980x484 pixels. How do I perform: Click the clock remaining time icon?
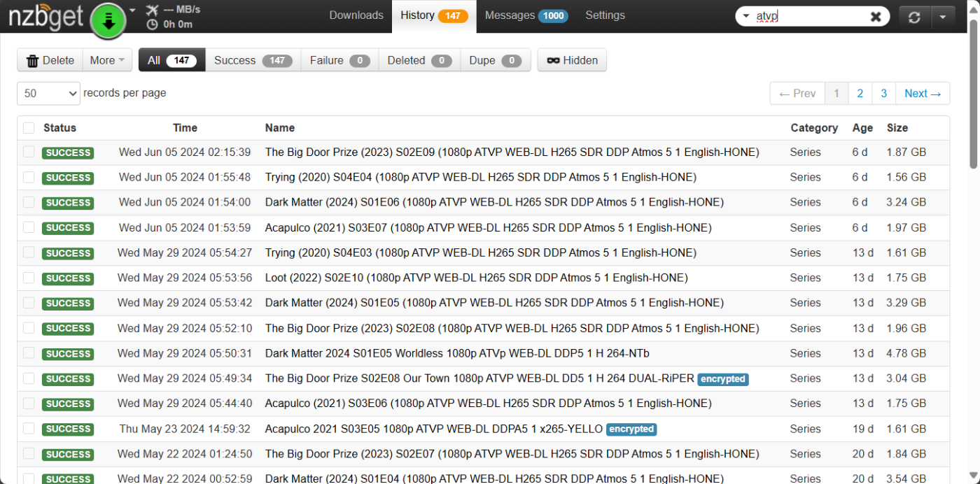pyautogui.click(x=153, y=24)
